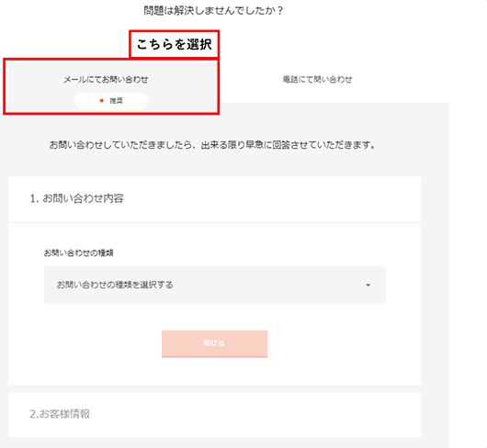Image resolution: width=487 pixels, height=448 pixels.
Task: Click the 続ける button
Action: point(214,343)
